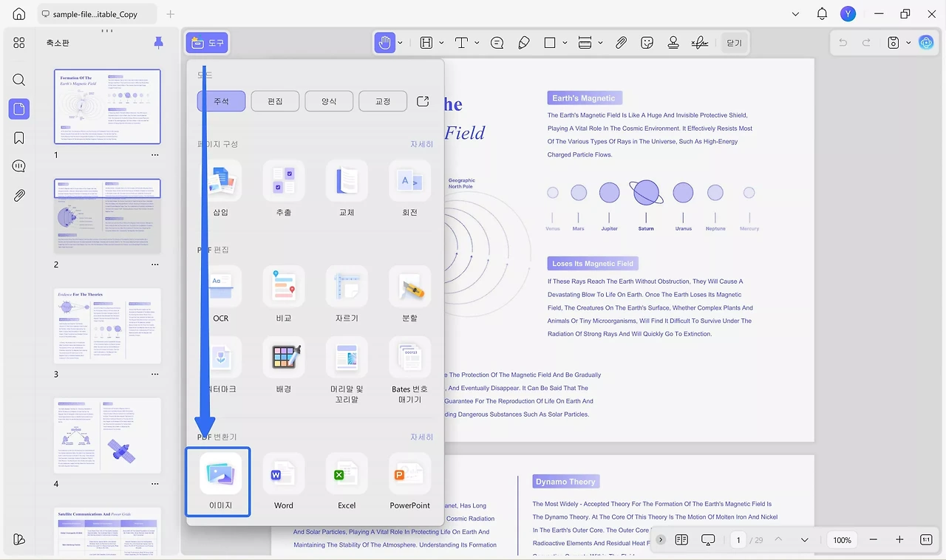The height and width of the screenshot is (560, 946).
Task: Click the 도구 tools button
Action: (x=207, y=43)
